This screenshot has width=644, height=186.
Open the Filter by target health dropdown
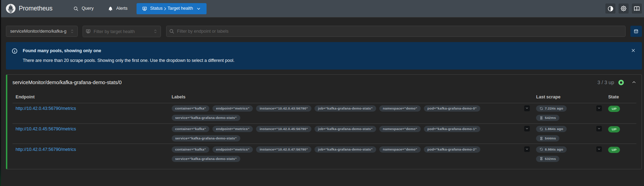click(x=122, y=31)
